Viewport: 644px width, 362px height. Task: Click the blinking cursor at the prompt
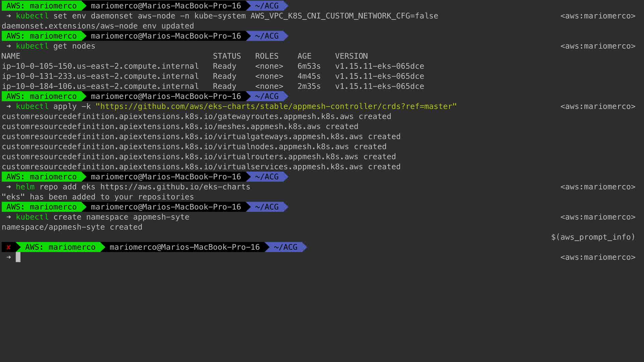[x=18, y=257]
